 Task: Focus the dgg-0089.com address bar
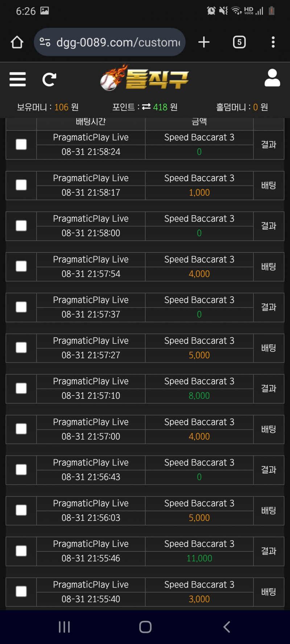tap(118, 42)
